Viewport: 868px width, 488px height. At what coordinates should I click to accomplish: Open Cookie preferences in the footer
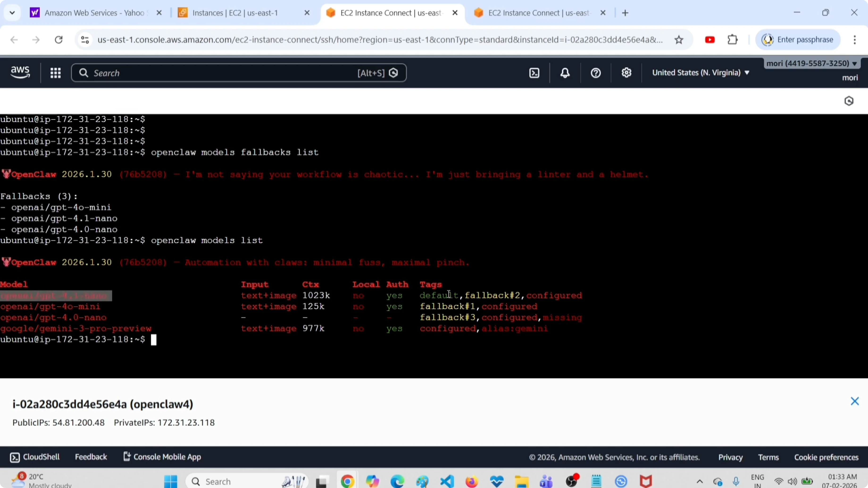click(x=826, y=457)
